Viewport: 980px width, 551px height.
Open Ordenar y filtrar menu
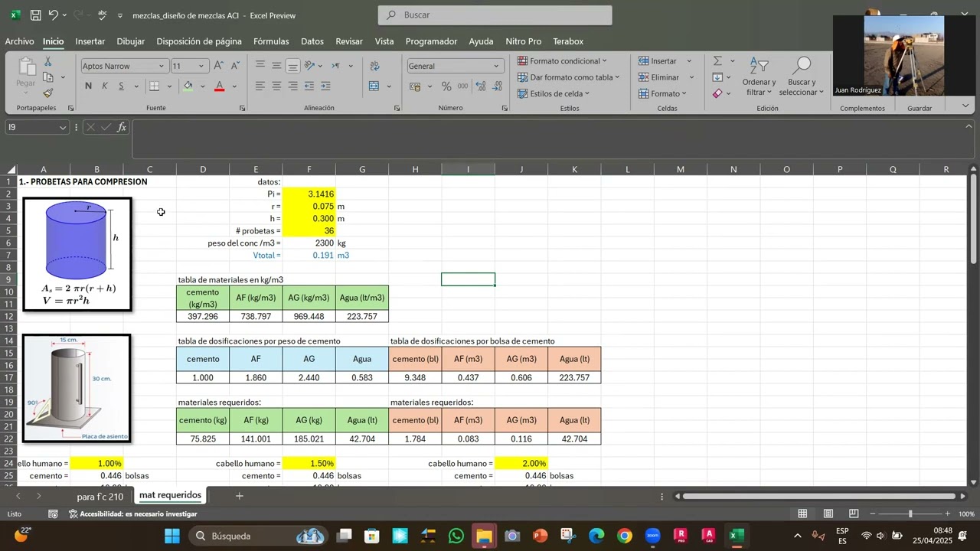click(759, 77)
